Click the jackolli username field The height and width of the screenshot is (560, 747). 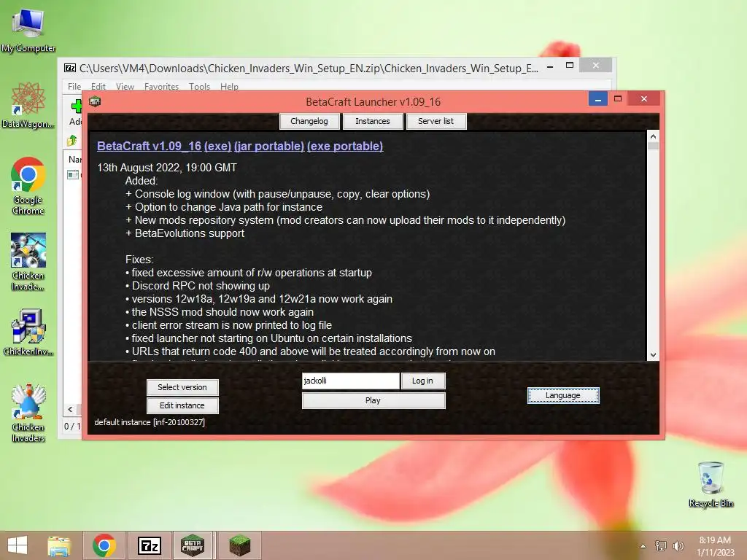click(351, 381)
